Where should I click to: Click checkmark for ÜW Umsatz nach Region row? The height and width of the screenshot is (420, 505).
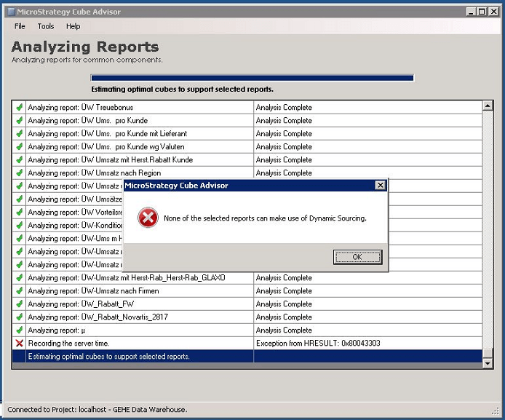tap(20, 173)
